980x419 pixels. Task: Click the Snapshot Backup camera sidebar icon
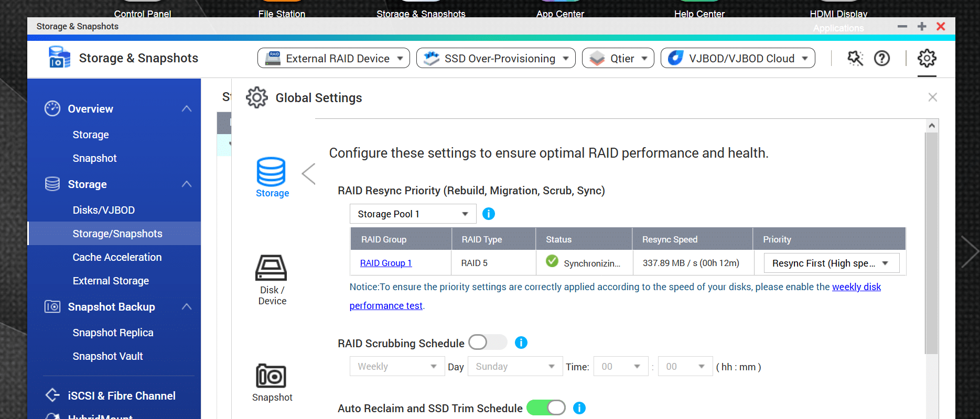coord(52,306)
